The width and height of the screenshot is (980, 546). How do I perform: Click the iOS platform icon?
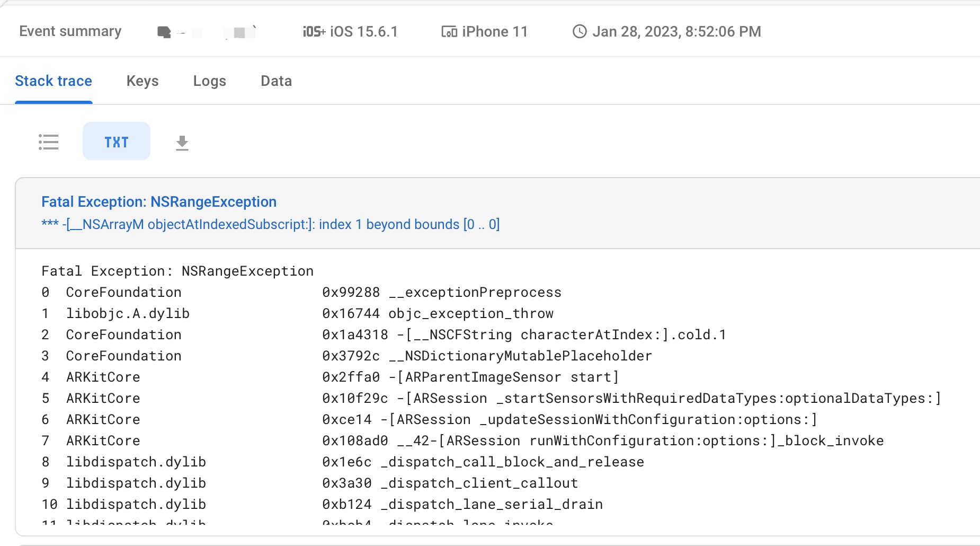314,32
